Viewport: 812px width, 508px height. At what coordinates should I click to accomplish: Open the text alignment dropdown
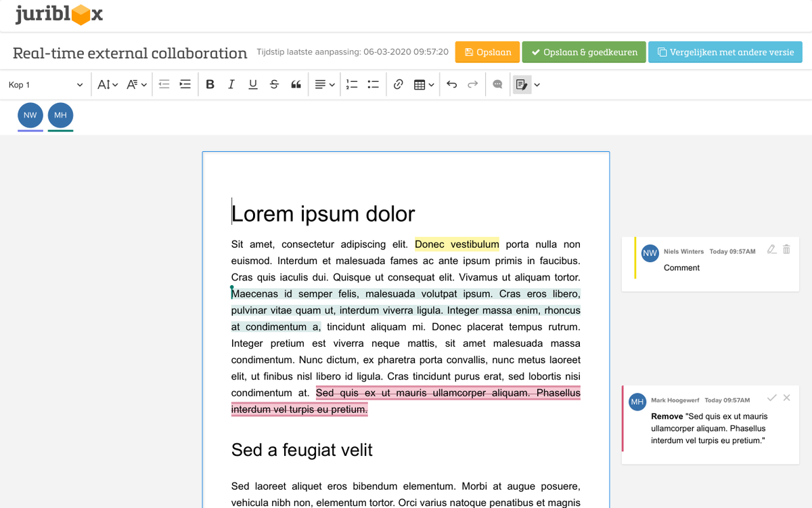pyautogui.click(x=325, y=85)
